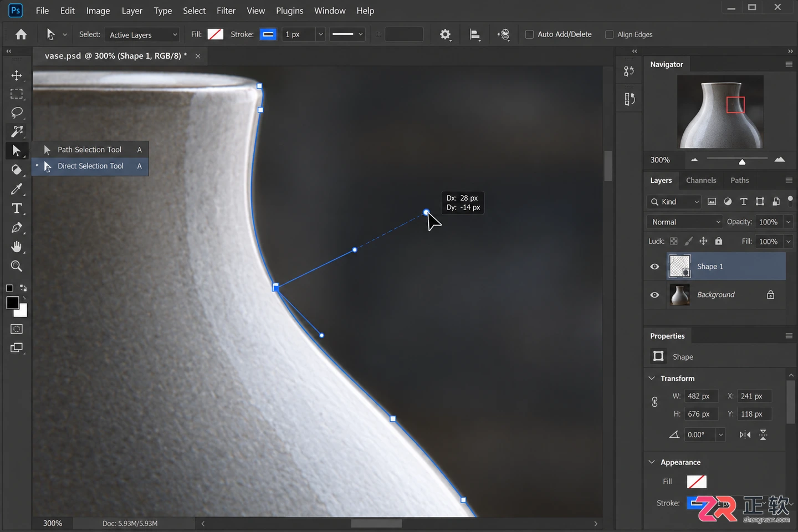Switch to the Channels tab

click(701, 180)
